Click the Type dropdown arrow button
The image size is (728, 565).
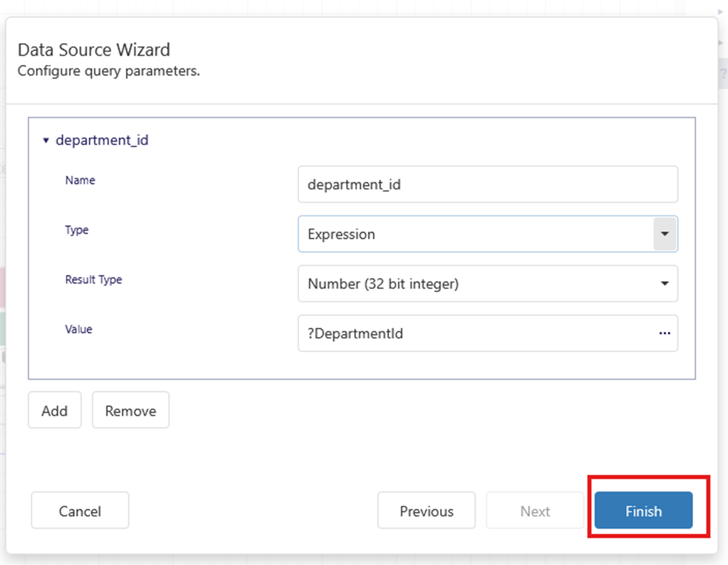(x=664, y=234)
